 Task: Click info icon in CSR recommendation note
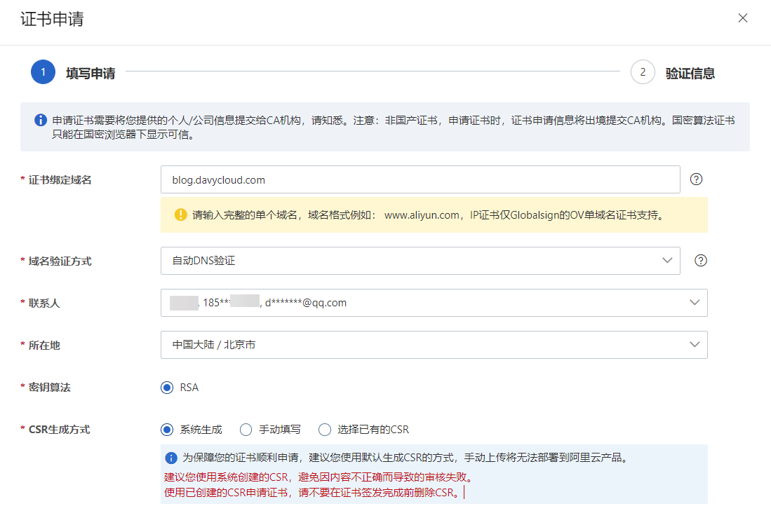click(171, 458)
